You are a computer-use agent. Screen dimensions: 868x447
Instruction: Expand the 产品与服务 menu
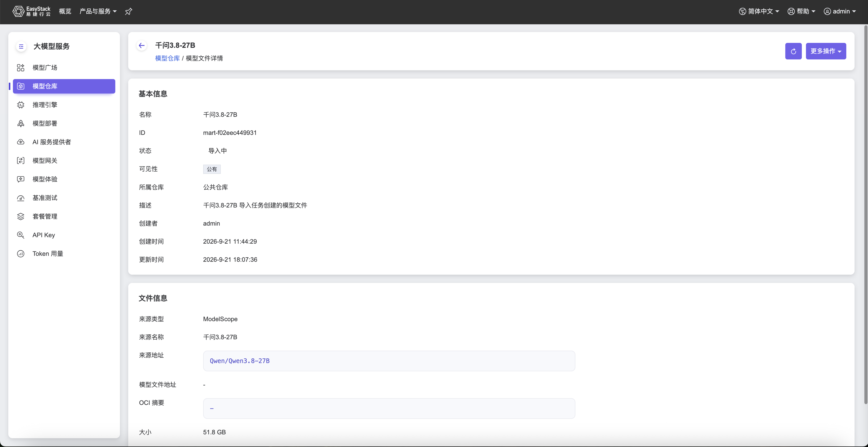click(x=98, y=11)
